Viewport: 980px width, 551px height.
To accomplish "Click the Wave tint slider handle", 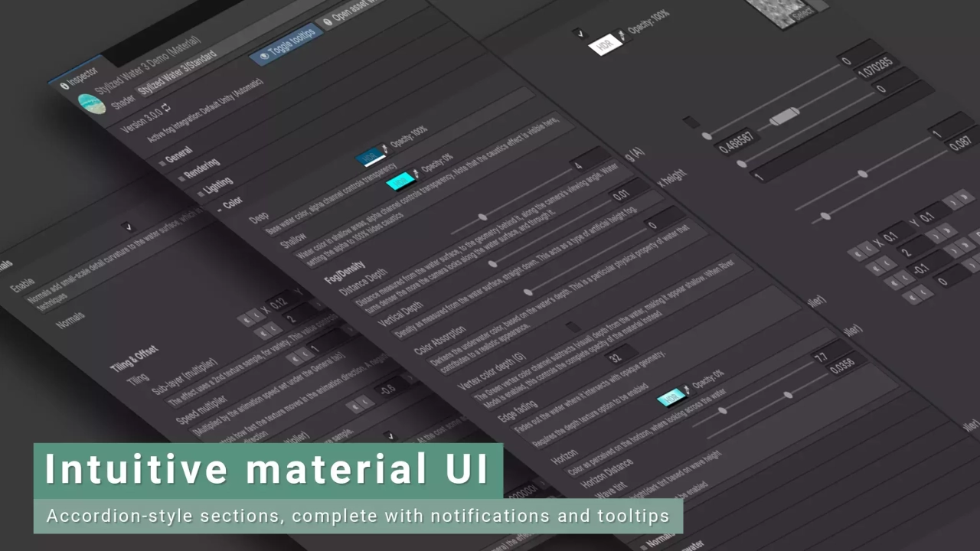I will point(788,396).
